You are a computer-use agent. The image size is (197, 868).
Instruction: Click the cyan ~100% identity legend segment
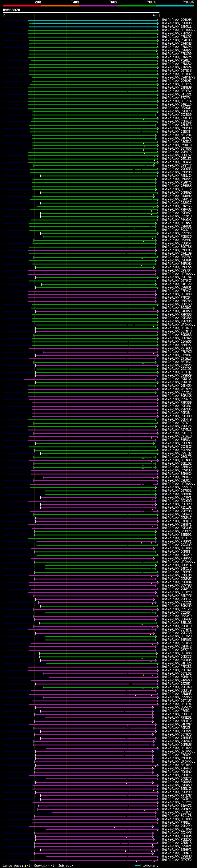click(175, 6)
